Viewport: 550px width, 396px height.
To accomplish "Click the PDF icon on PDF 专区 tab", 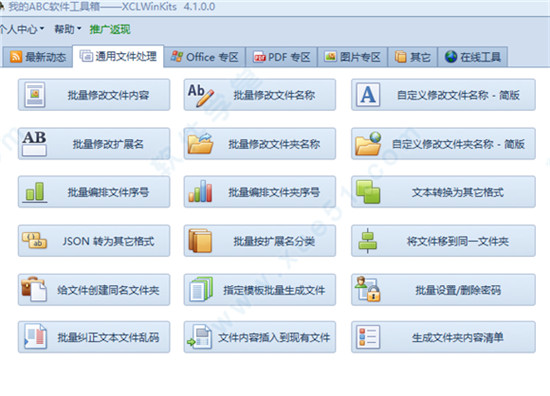I will (x=260, y=57).
